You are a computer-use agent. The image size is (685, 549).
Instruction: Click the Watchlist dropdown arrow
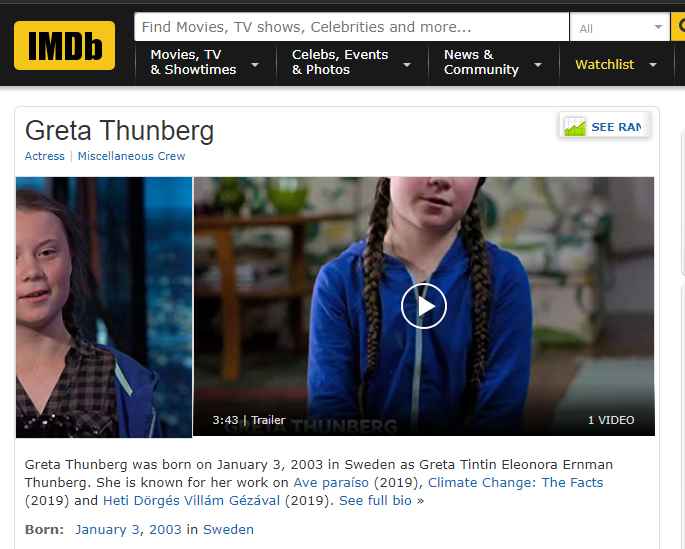click(x=653, y=65)
